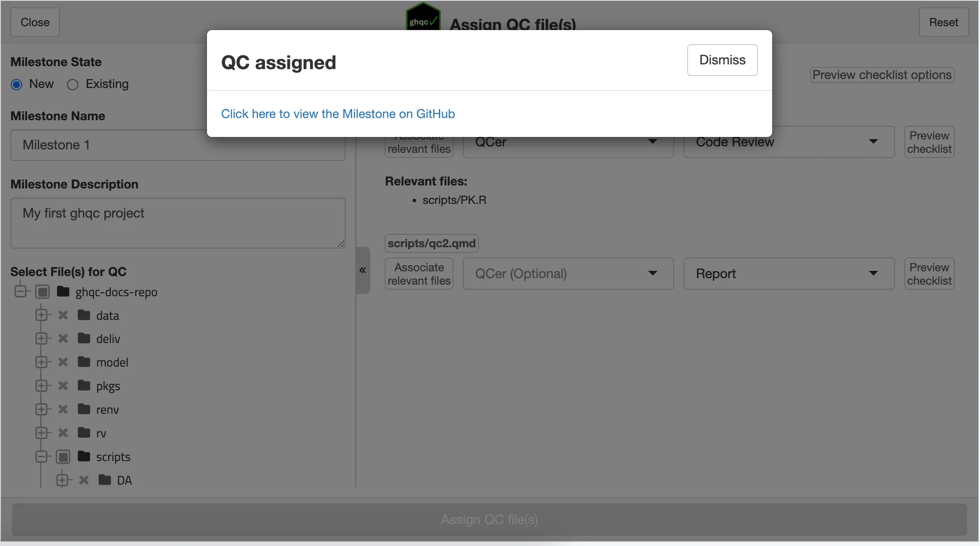Select the New milestone state radio

coord(17,85)
